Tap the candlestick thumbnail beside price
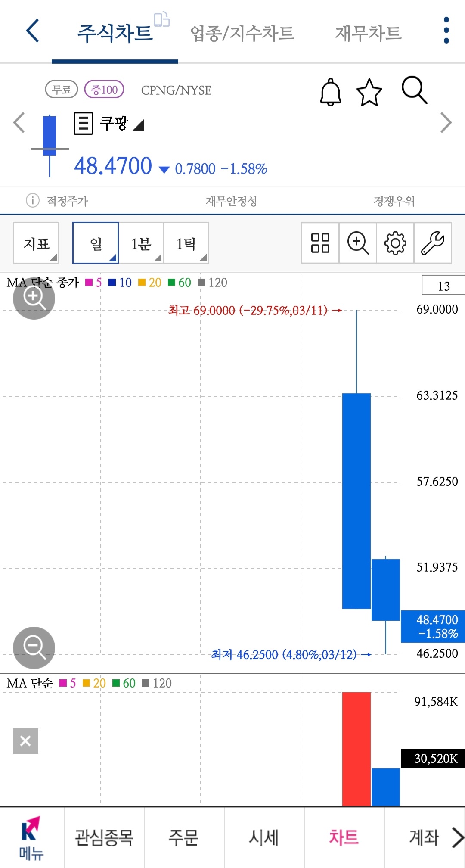The width and height of the screenshot is (465, 868). (50, 146)
